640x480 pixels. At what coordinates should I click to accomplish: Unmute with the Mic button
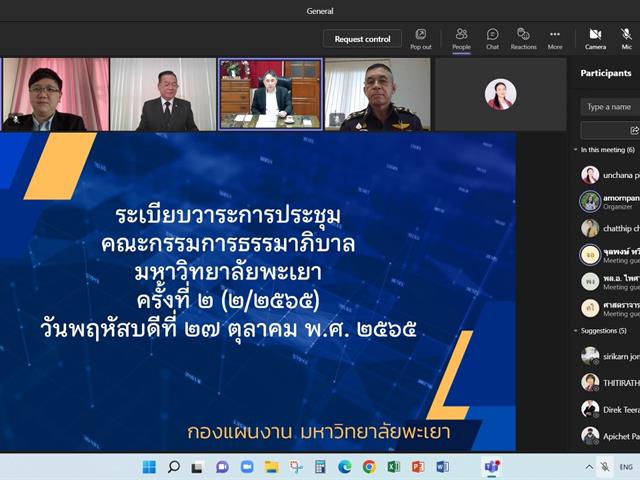627,39
